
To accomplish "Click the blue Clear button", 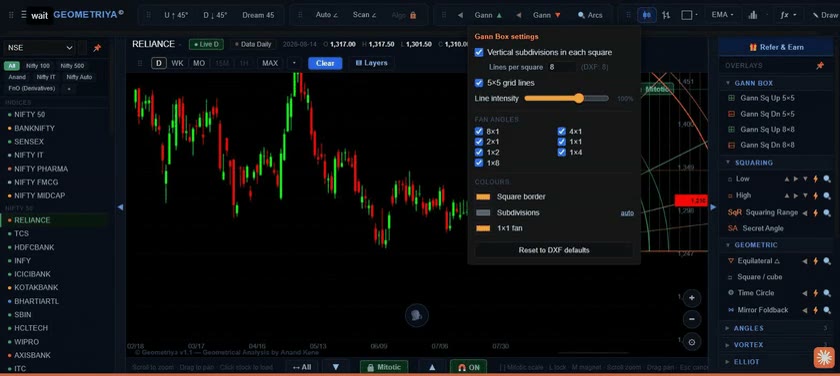I will (325, 63).
